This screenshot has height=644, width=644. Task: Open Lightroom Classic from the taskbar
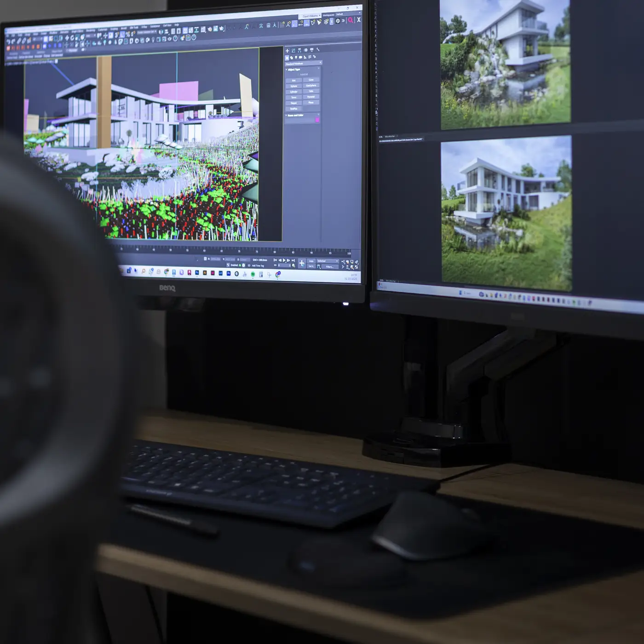(220, 273)
